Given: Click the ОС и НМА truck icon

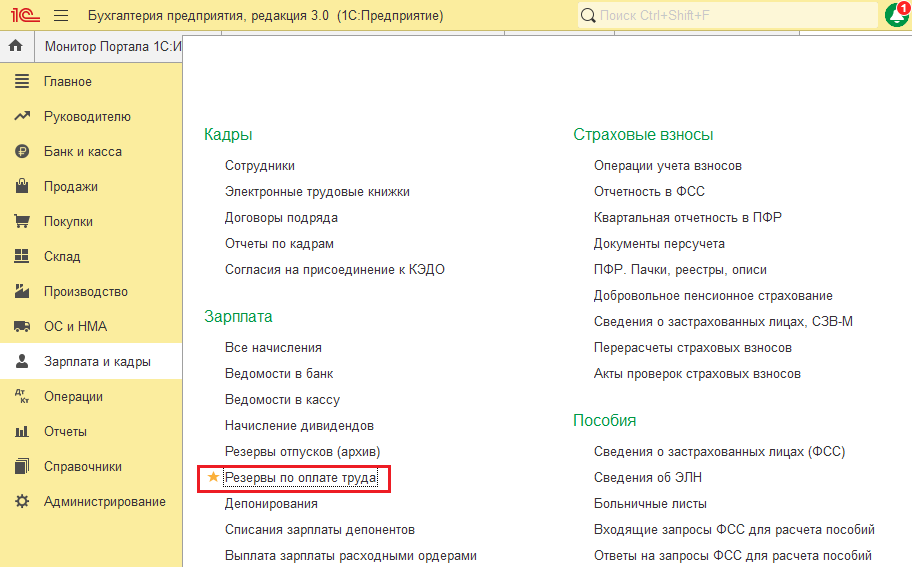Looking at the screenshot, I should point(22,326).
